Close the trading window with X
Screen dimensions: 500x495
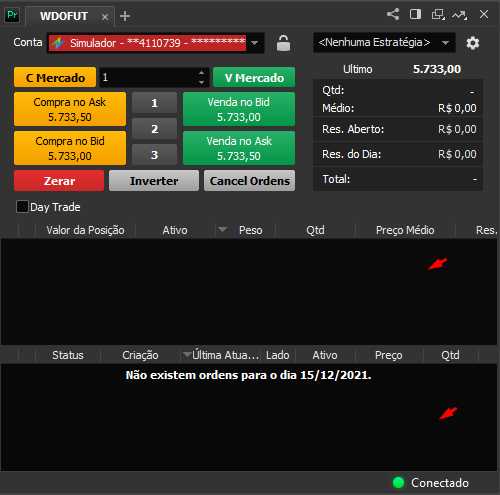(x=484, y=14)
